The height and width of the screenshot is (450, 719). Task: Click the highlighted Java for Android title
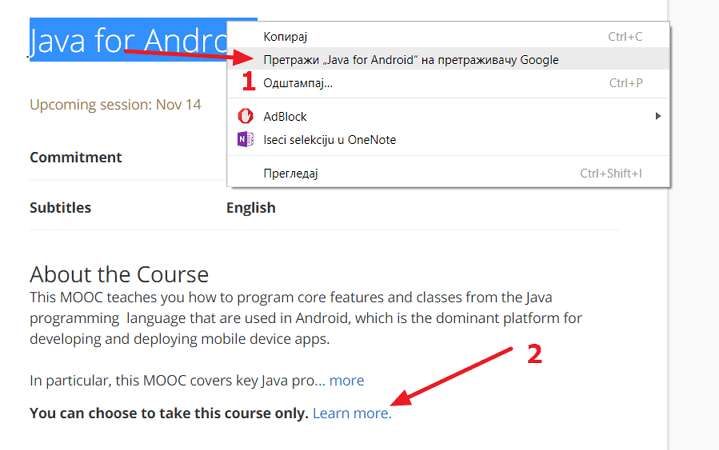pyautogui.click(x=128, y=40)
